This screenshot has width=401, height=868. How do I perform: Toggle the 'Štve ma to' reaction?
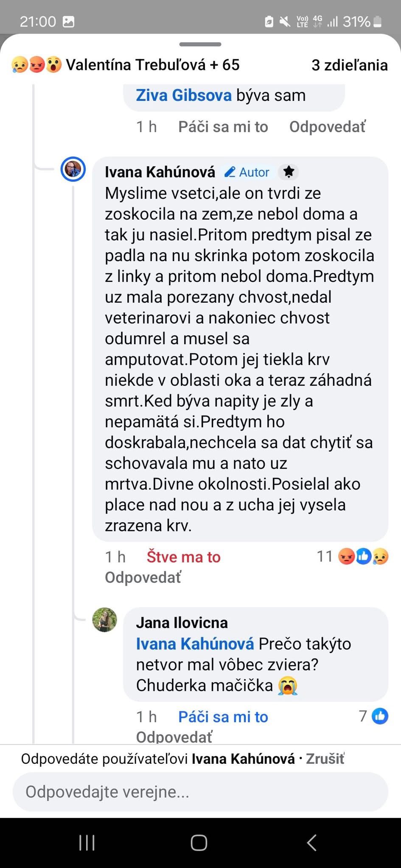[183, 557]
